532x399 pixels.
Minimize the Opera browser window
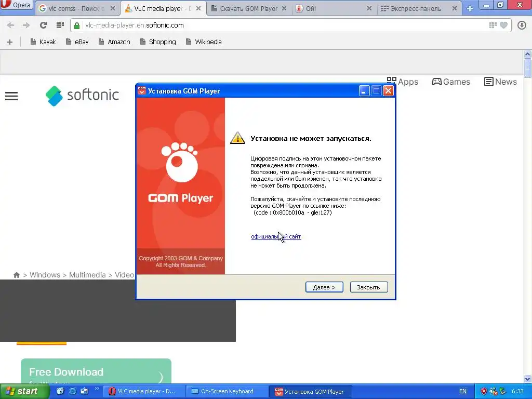point(486,5)
